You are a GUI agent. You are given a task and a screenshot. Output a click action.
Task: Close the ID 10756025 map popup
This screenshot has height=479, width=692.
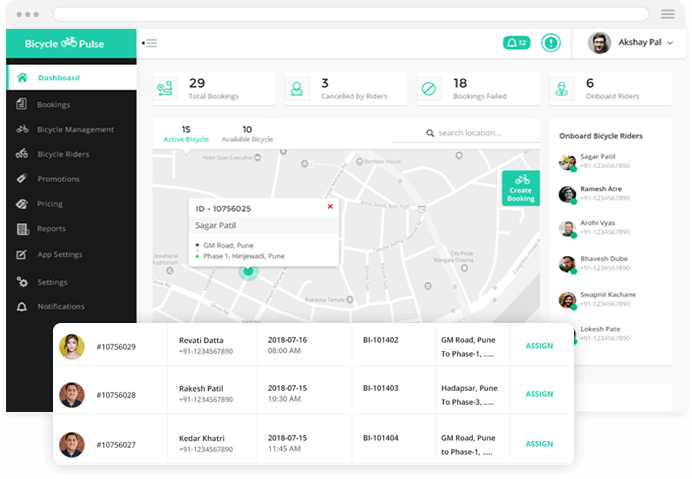pyautogui.click(x=330, y=207)
